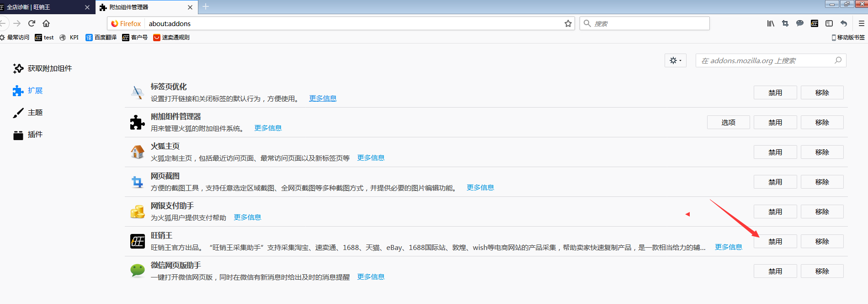
Task: Bookmark this page with the star
Action: coord(568,23)
